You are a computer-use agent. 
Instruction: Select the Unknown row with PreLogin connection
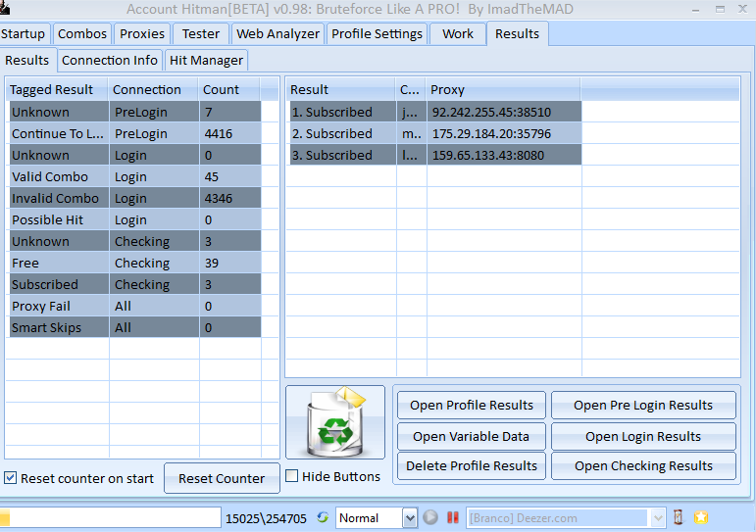135,112
